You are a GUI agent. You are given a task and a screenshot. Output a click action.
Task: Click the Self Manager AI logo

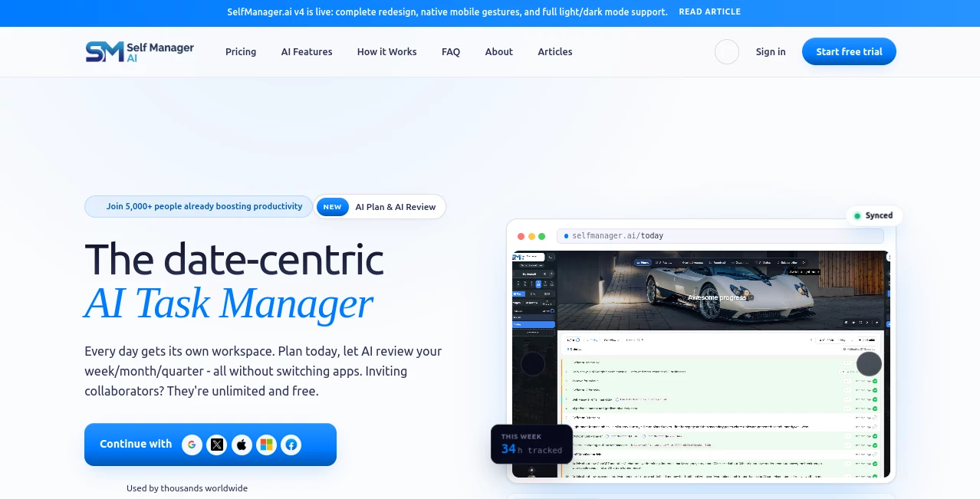(140, 51)
